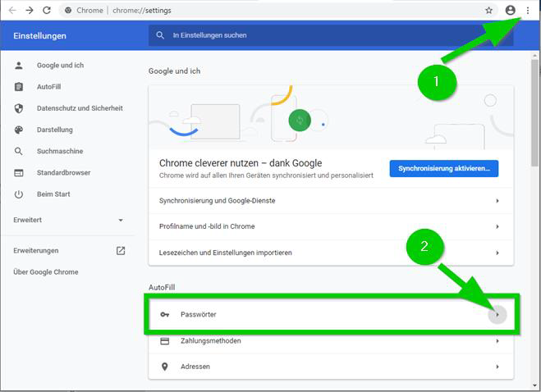Select Darstellung in the sidebar
541x392 pixels.
pos(54,130)
